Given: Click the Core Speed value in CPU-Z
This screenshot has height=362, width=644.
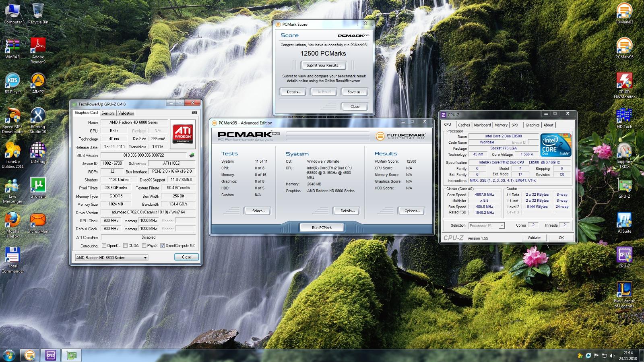Looking at the screenshot, I should 484,194.
